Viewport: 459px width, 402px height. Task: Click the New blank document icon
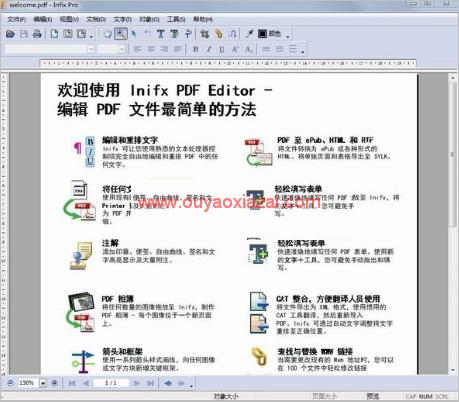tap(54, 34)
